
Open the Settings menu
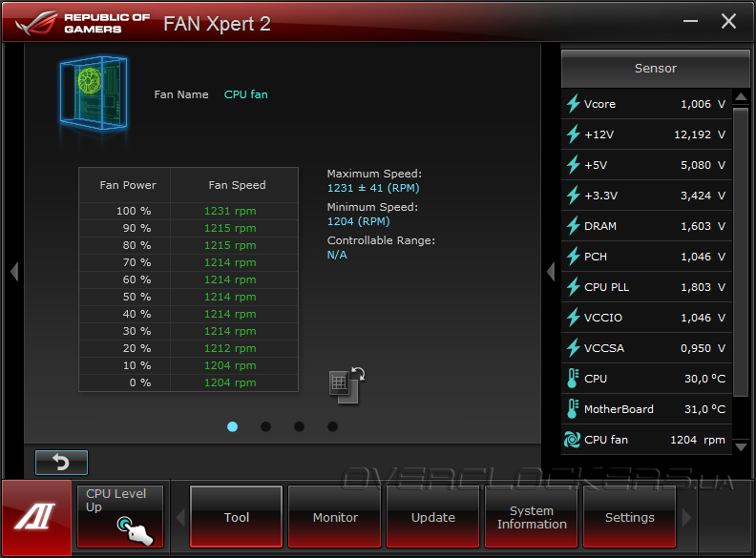(630, 517)
